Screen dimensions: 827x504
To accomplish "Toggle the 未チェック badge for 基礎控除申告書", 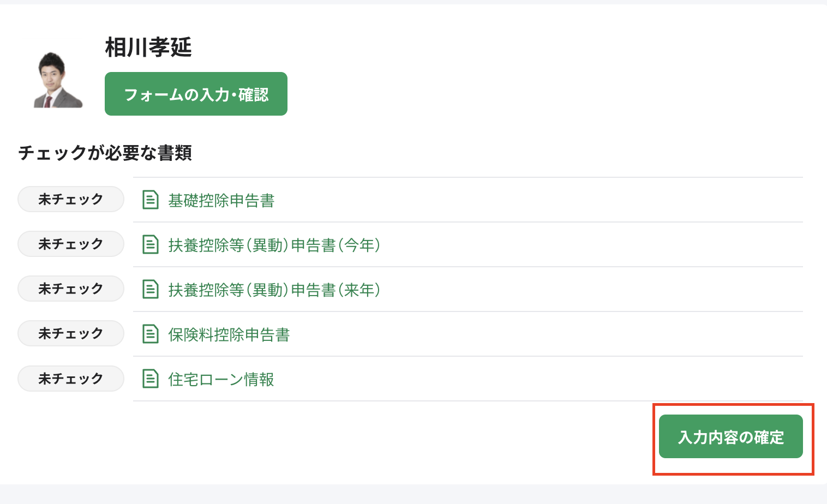I will click(70, 199).
